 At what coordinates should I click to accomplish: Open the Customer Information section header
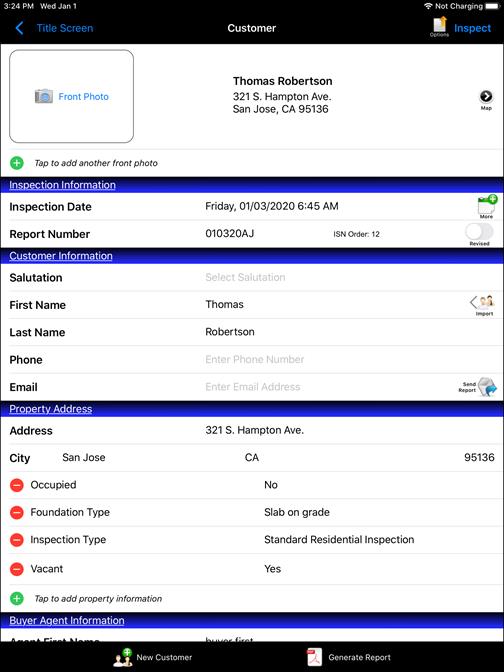tap(61, 256)
